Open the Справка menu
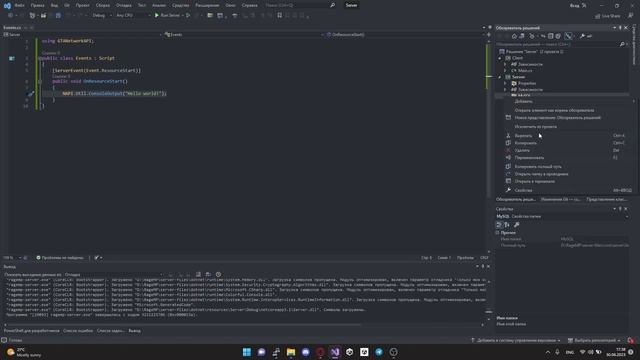 click(249, 5)
